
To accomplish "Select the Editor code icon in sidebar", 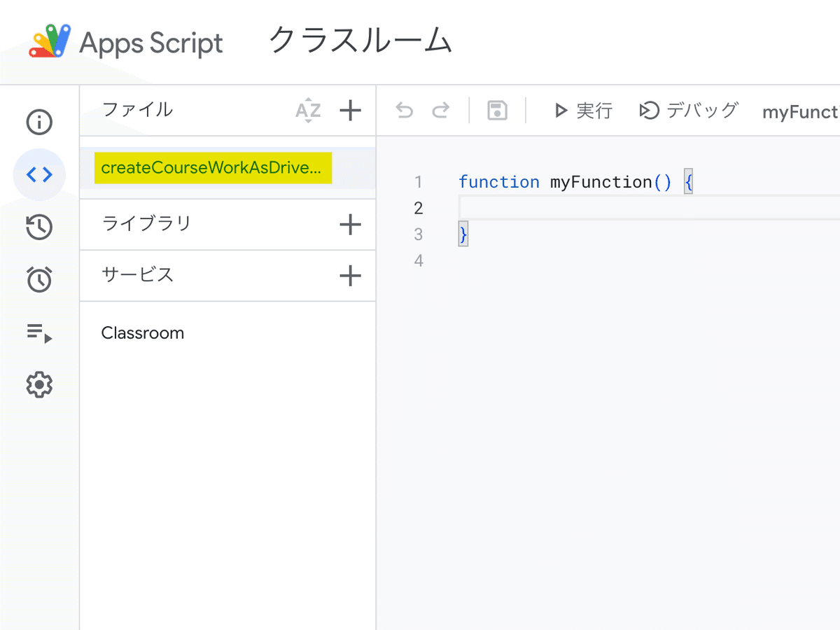I will [x=39, y=175].
